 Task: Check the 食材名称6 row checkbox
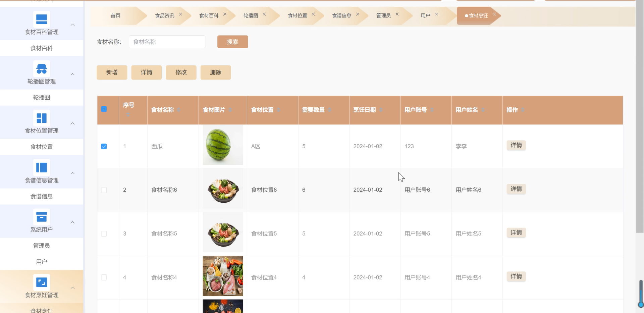(x=104, y=190)
